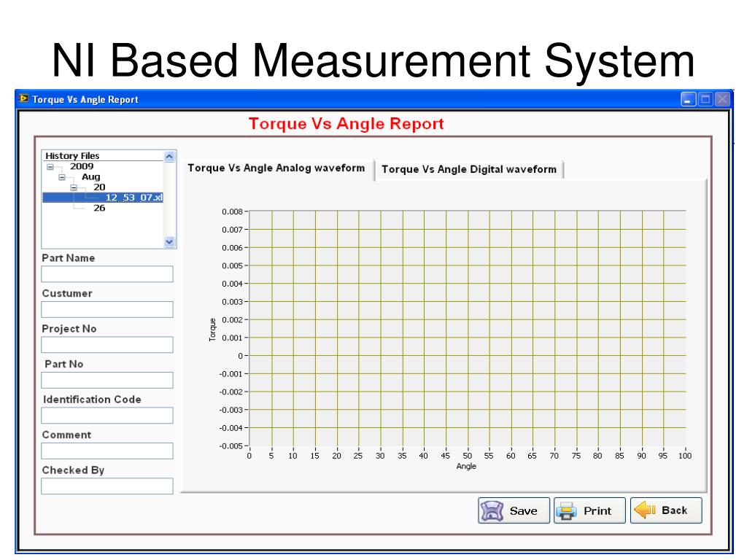
Task: Click the 0 Torque axis value
Action: [241, 356]
